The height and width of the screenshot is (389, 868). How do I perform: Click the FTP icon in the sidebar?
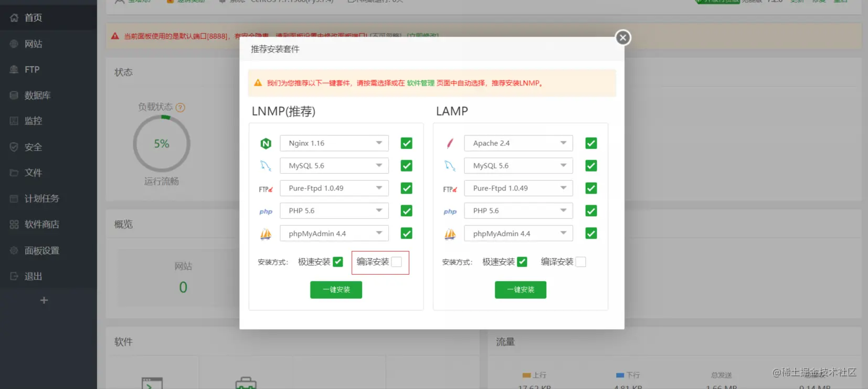click(x=14, y=69)
